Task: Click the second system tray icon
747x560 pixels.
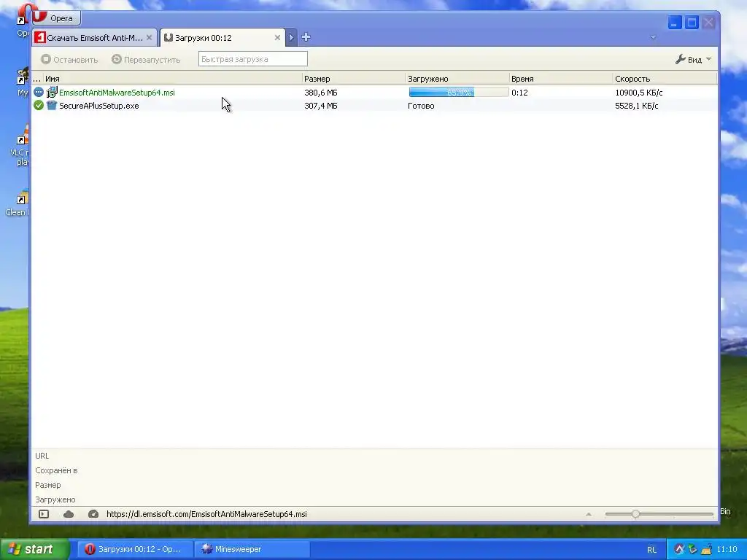Action: pos(693,549)
